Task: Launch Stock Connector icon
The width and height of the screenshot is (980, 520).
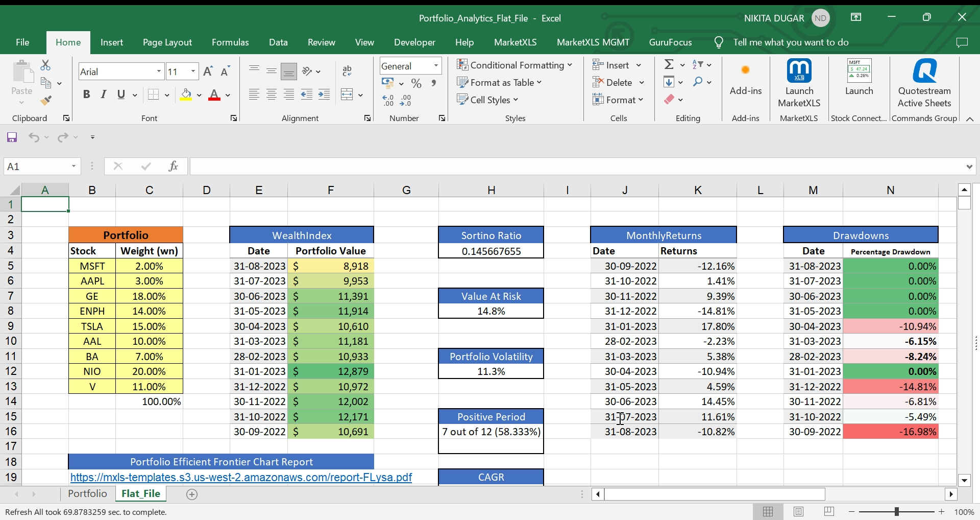Action: point(860,77)
